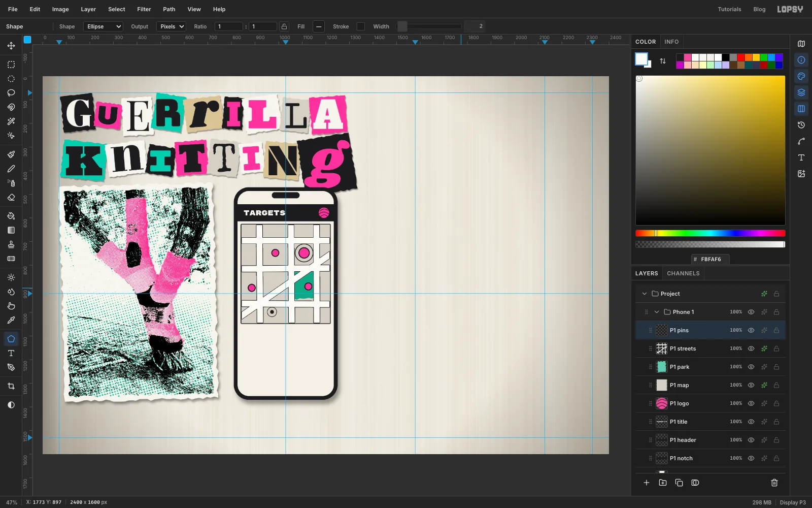Screen dimensions: 812x508
Task: Click the hue spectrum slider
Action: click(x=710, y=233)
